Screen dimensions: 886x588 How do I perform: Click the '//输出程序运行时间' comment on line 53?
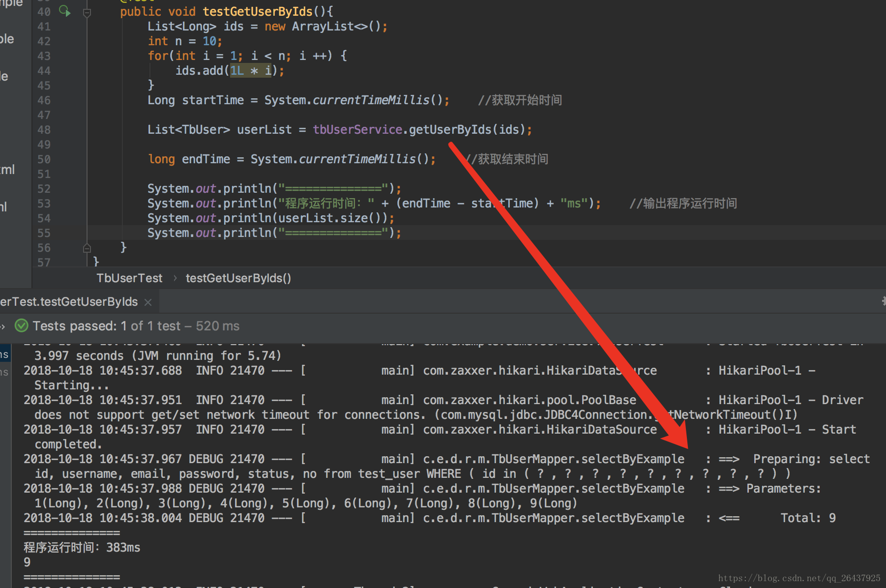pyautogui.click(x=683, y=203)
